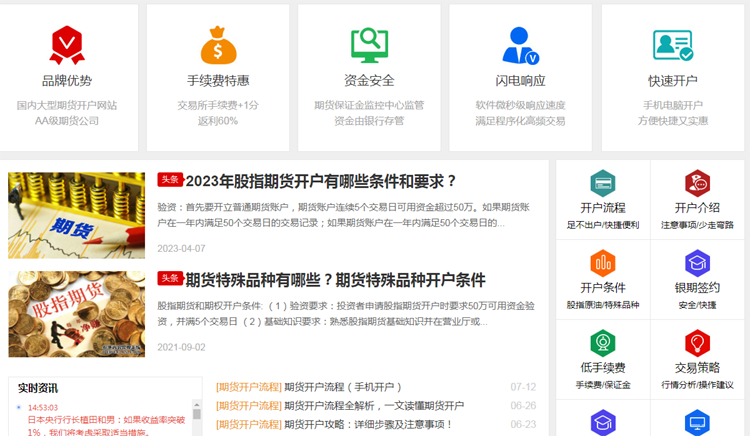Click the 股指期货 coins thumbnail
The width and height of the screenshot is (750, 436).
coord(77,314)
